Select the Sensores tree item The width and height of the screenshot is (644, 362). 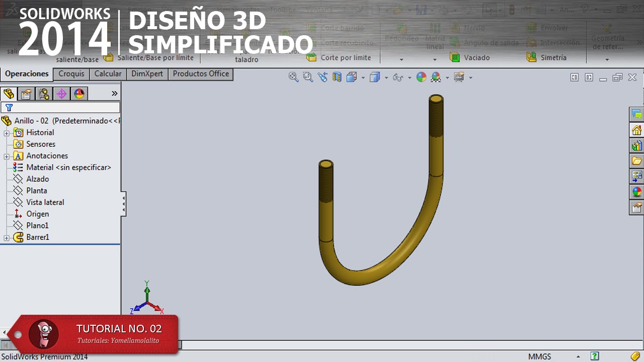point(41,144)
